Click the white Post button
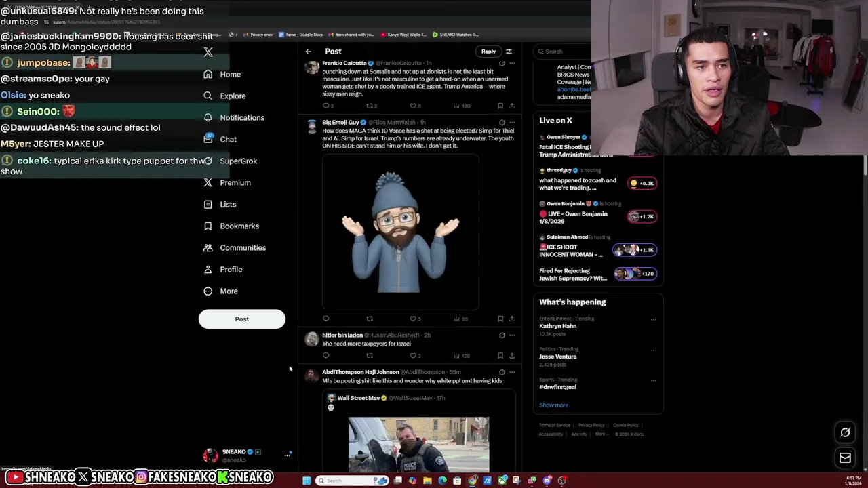This screenshot has width=868, height=488. click(x=242, y=319)
